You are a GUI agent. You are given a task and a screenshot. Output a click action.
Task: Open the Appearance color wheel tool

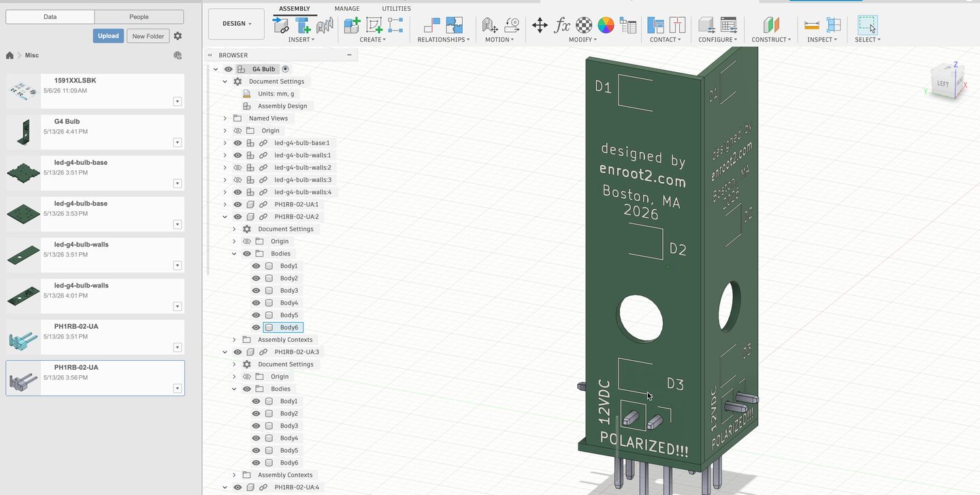coord(606,25)
